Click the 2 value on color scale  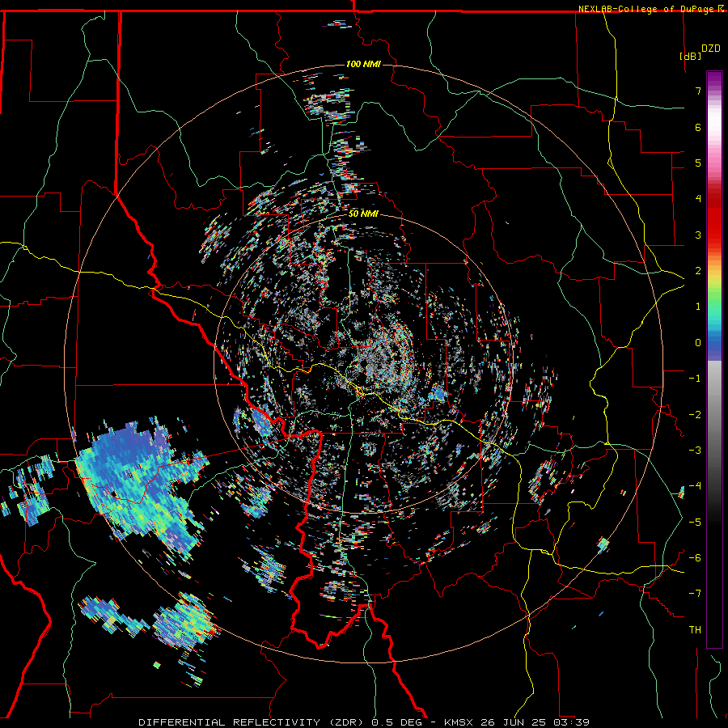(698, 271)
